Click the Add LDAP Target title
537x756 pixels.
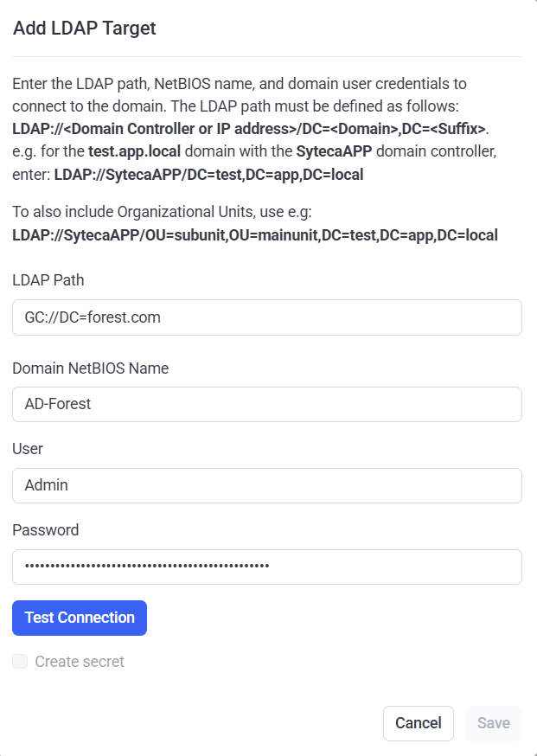[84, 28]
